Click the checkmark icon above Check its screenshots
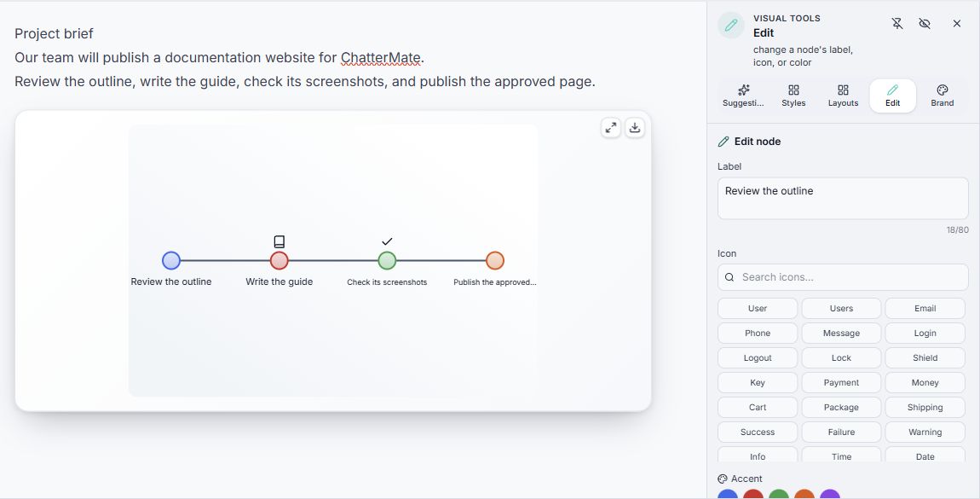 [387, 241]
